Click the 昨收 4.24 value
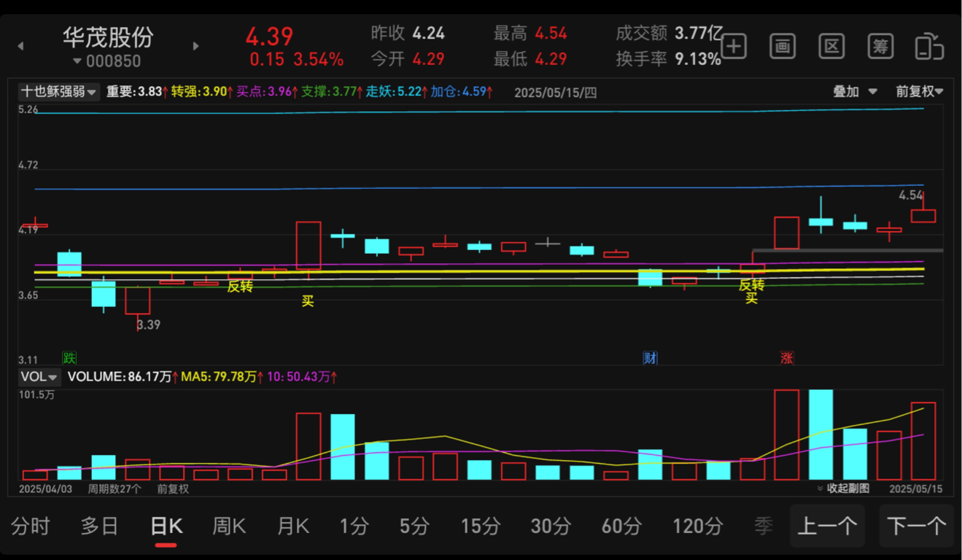Image resolution: width=962 pixels, height=560 pixels. click(x=428, y=34)
